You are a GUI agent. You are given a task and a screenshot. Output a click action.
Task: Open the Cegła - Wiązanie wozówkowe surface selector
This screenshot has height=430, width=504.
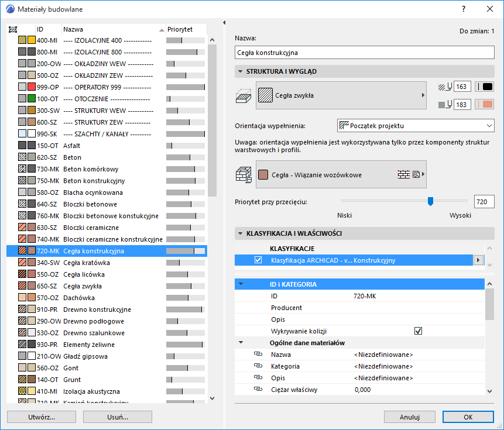click(x=341, y=174)
